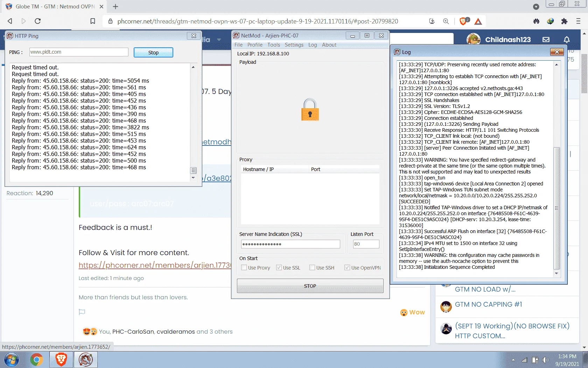The width and height of the screenshot is (588, 368).
Task: Open the Tools menu in NetMod
Action: point(274,45)
